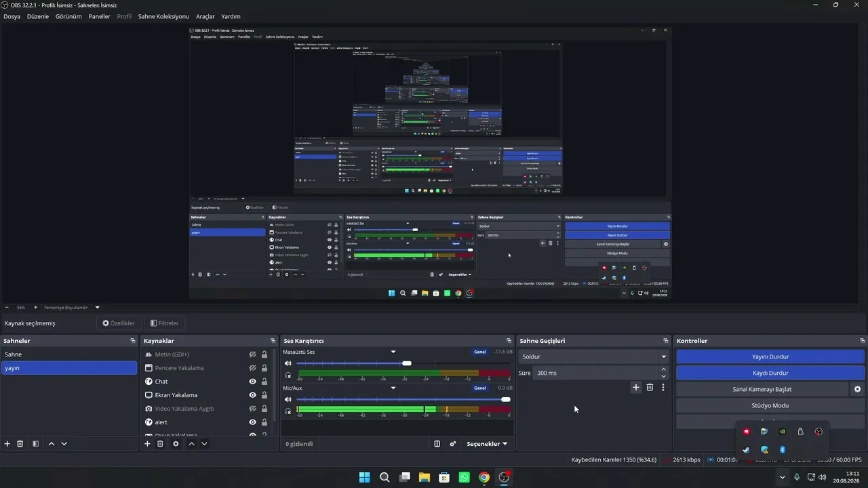Toggle lock on Metin (GDI+) source
Image resolution: width=868 pixels, height=488 pixels.
(x=264, y=354)
